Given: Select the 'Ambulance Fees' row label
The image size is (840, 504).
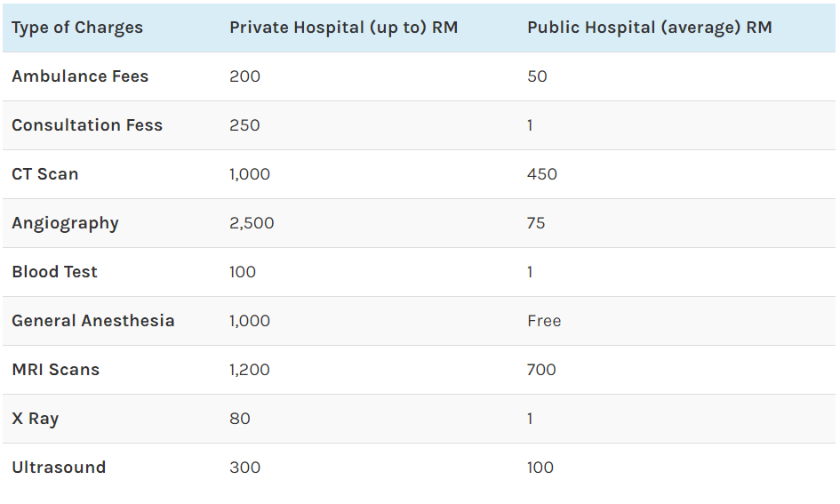Looking at the screenshot, I should click(x=80, y=76).
